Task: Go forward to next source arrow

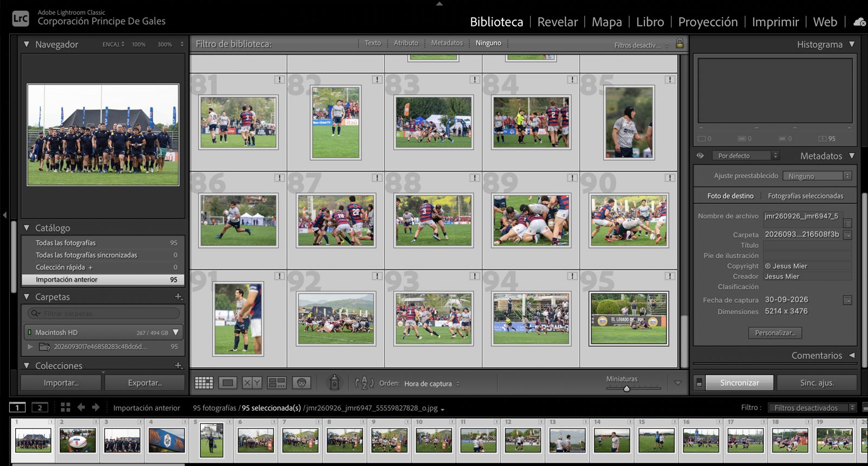Action: tap(95, 407)
